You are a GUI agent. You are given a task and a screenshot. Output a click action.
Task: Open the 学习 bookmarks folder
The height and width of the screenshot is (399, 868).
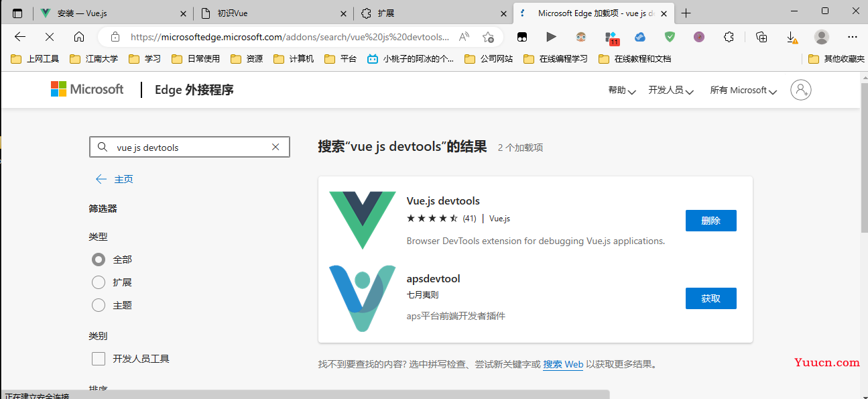(144, 59)
